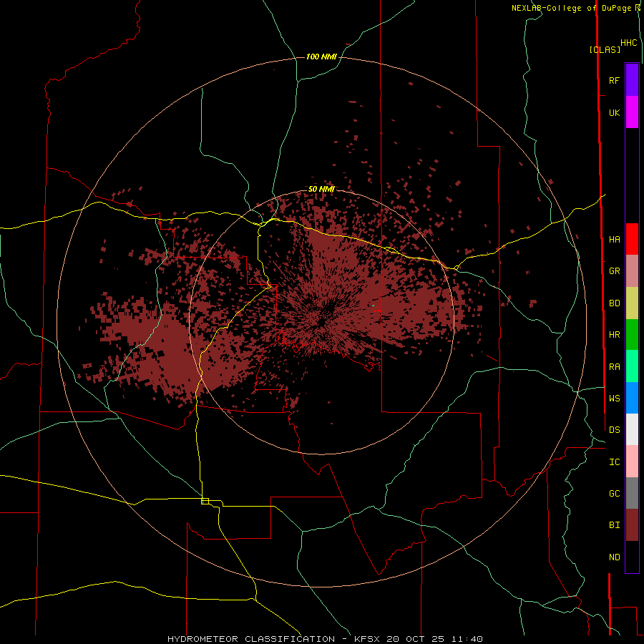The width and height of the screenshot is (644, 644).
Task: Pick the dark green HR swatch
Action: [x=632, y=335]
